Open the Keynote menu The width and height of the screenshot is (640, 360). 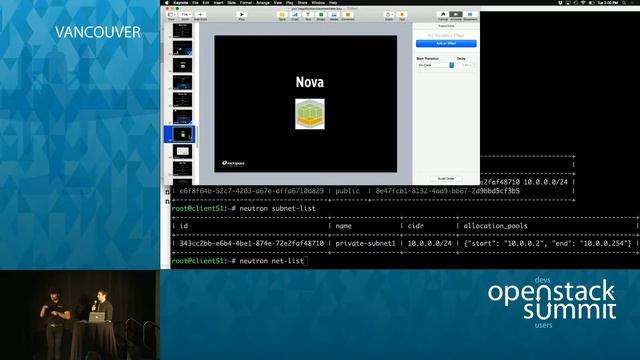point(180,2)
